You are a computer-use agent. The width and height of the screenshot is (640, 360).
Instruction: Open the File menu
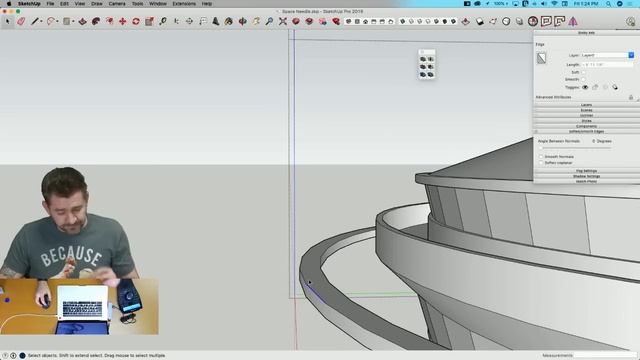click(50, 4)
